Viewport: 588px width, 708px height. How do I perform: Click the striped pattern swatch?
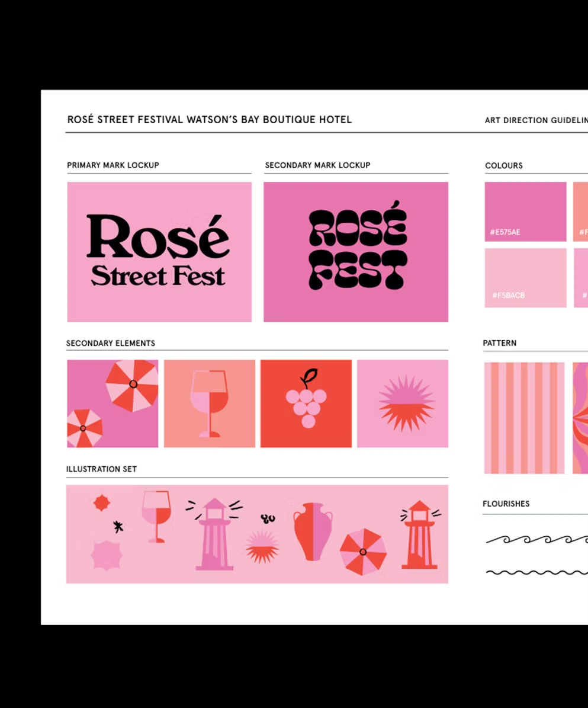(x=526, y=417)
